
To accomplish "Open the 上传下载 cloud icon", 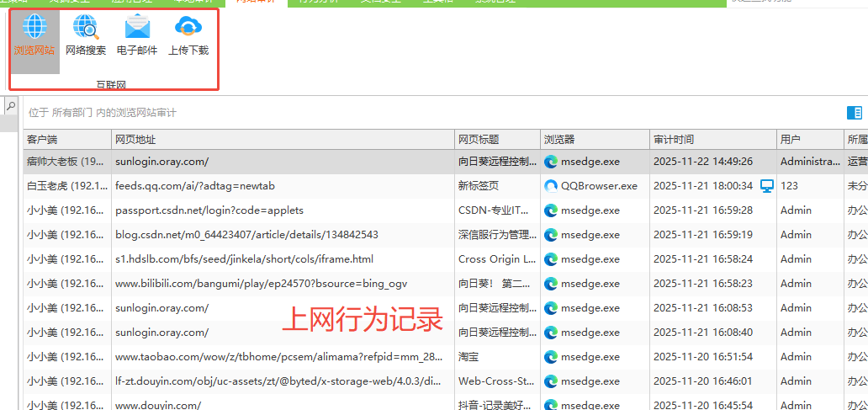I will coord(188,29).
